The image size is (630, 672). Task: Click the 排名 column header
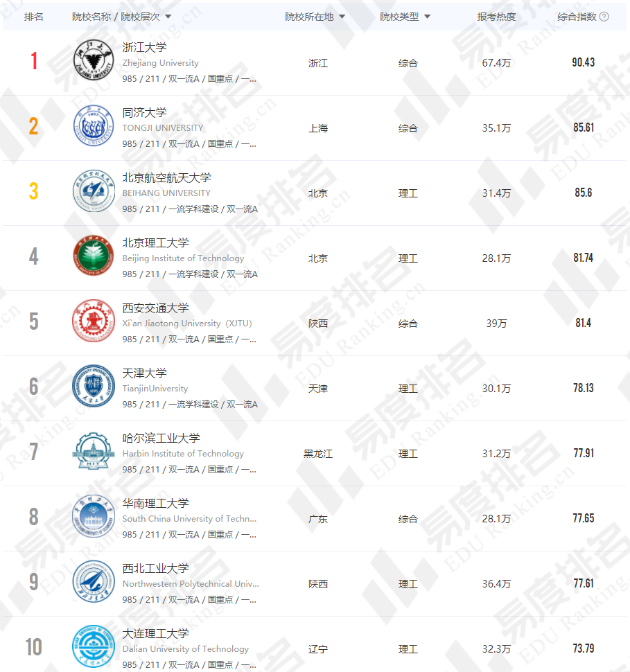(33, 17)
